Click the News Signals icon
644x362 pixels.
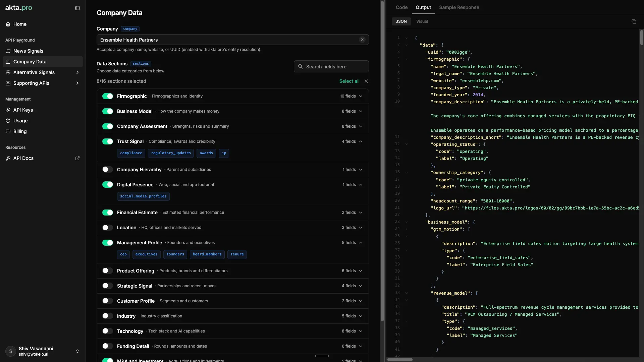coord(8,51)
